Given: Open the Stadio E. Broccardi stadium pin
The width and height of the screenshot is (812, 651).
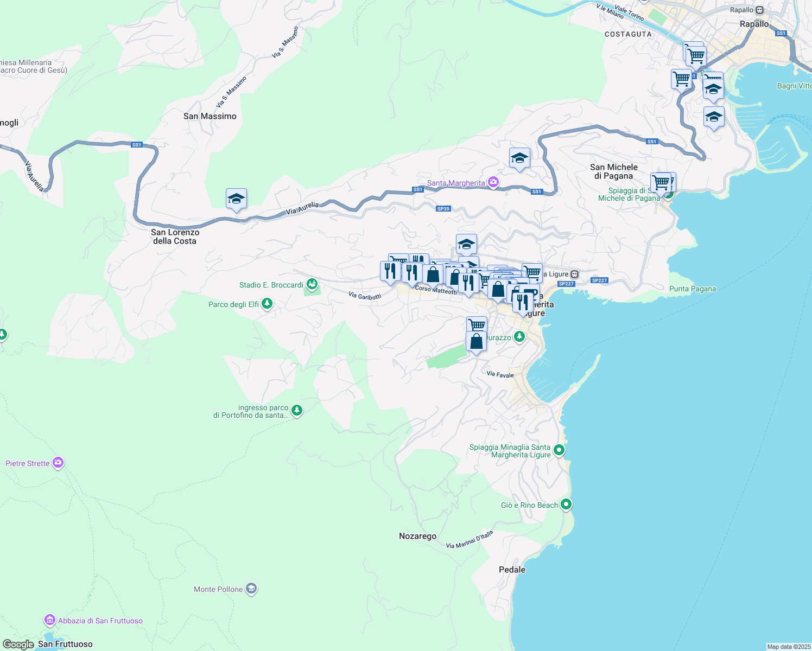Looking at the screenshot, I should pos(312,284).
